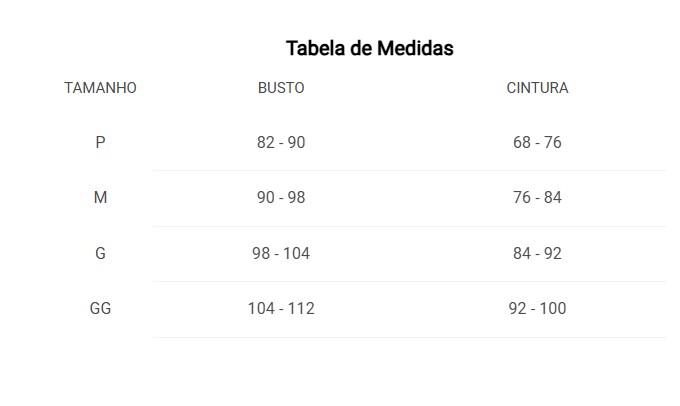Click the size P row label
The height and width of the screenshot is (406, 680).
[x=100, y=142]
